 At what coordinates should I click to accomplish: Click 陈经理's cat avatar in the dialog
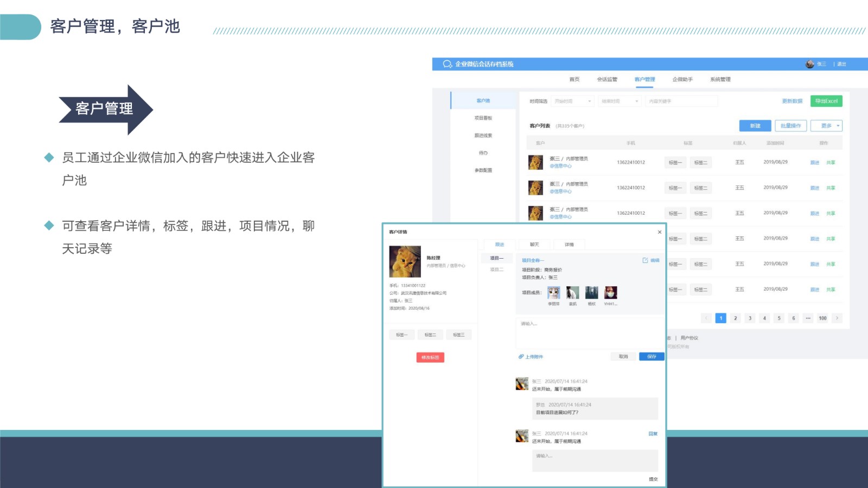[x=405, y=262]
